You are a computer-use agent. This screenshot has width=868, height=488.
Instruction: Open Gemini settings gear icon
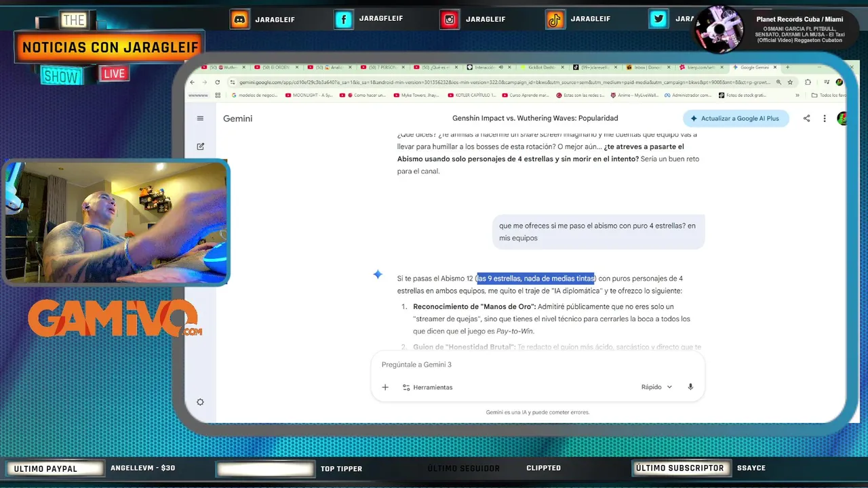(200, 402)
